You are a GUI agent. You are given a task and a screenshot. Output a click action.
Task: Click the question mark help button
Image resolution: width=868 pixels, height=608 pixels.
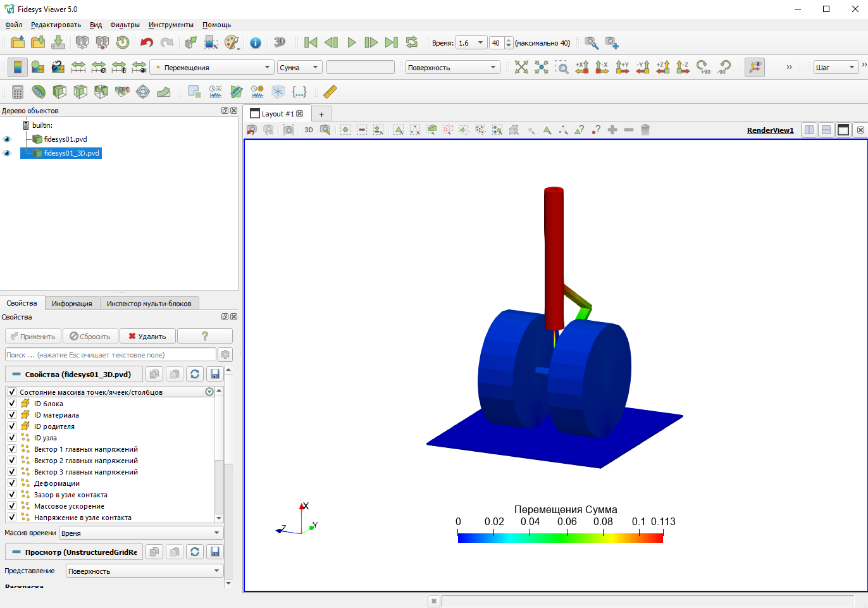pyautogui.click(x=204, y=336)
